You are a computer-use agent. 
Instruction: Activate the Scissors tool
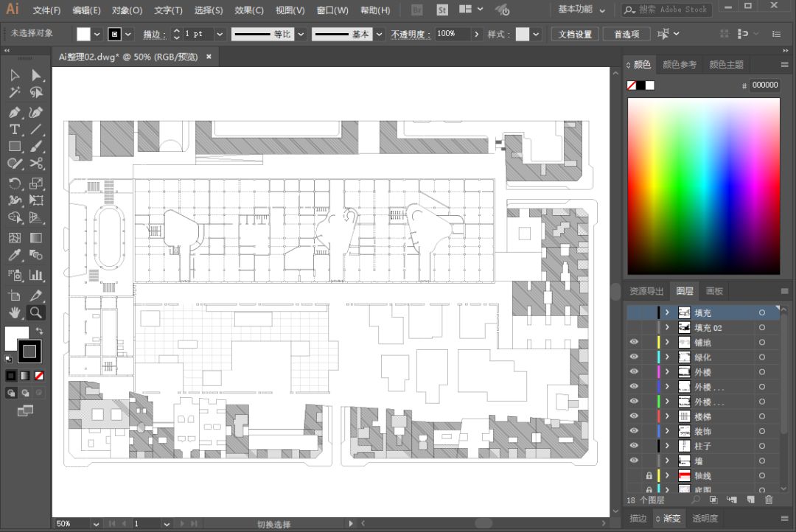tap(36, 164)
